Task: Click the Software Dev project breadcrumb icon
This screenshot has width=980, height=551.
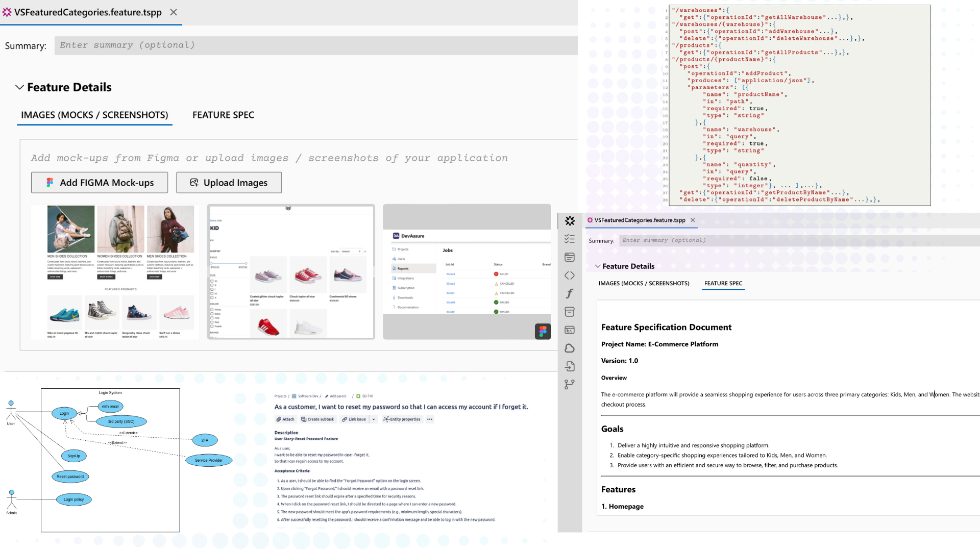Action: [x=294, y=396]
